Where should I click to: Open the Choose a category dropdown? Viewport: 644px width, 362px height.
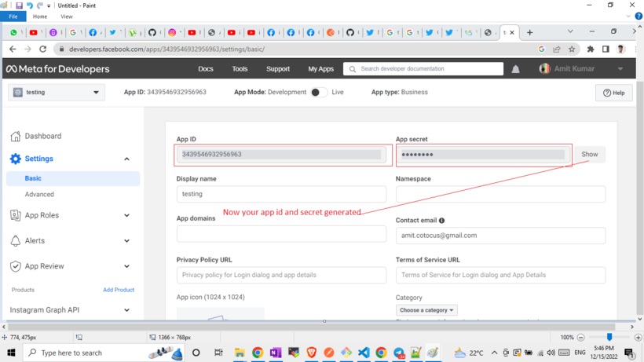click(x=427, y=310)
